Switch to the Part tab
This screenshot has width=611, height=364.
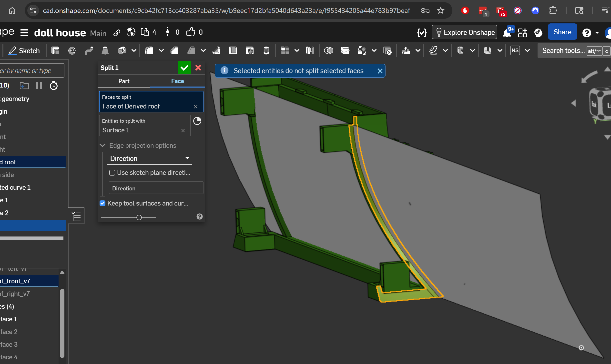124,81
